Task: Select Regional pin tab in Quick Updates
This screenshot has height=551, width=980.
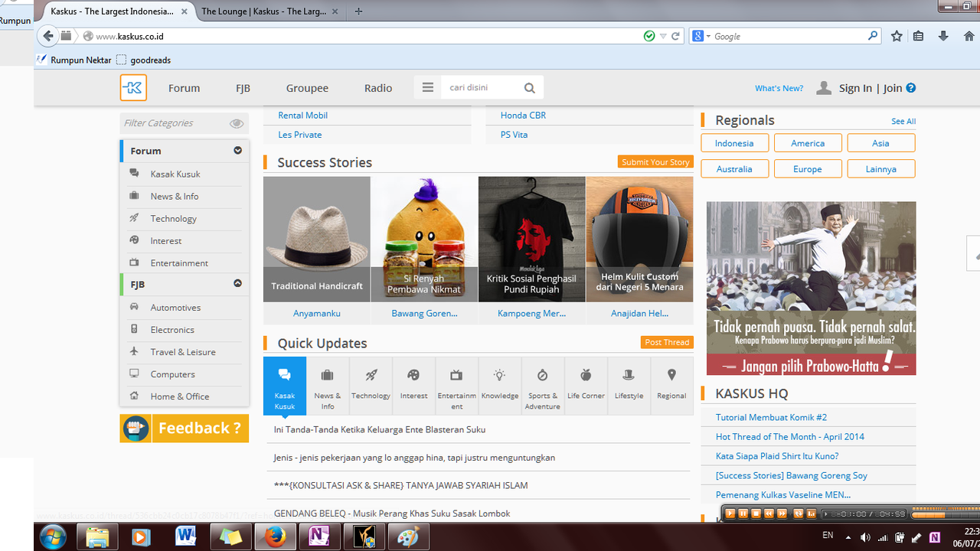Action: pos(671,386)
